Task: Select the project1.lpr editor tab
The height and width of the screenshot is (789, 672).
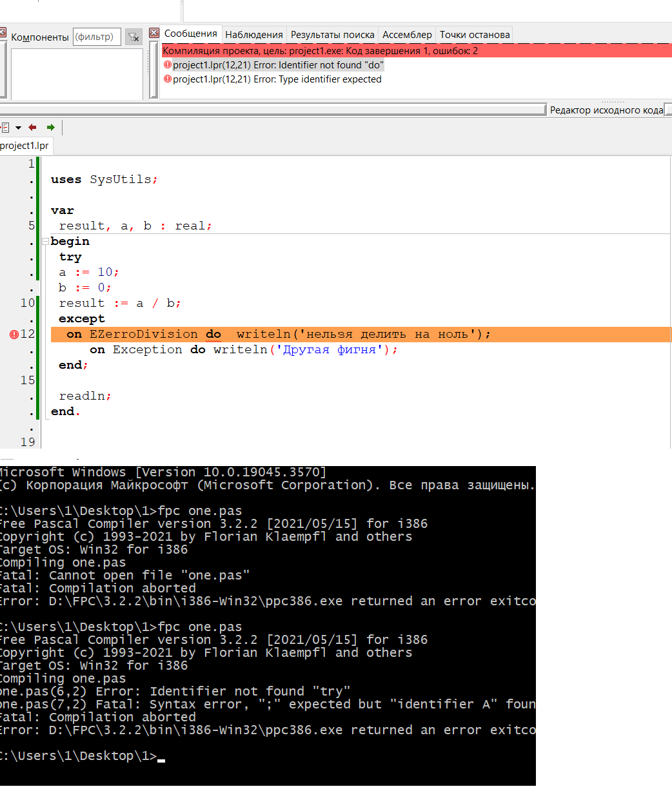Action: pos(25,146)
